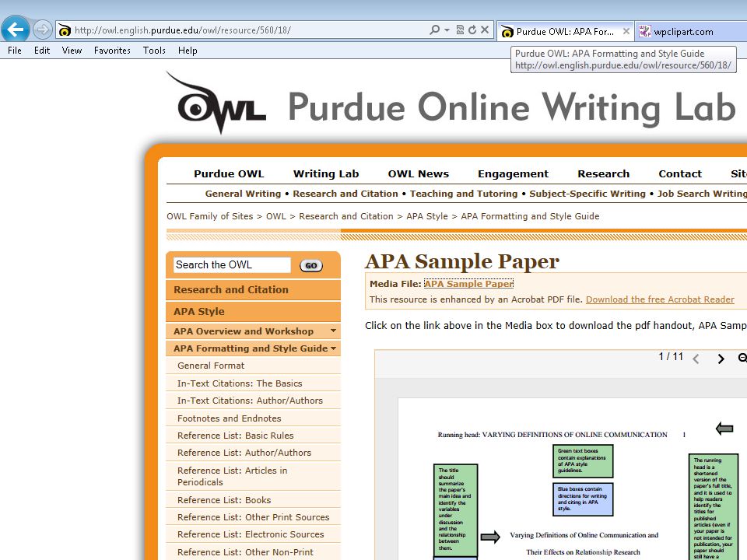This screenshot has width=747, height=560.
Task: Open the Tools menu
Action: pos(154,51)
